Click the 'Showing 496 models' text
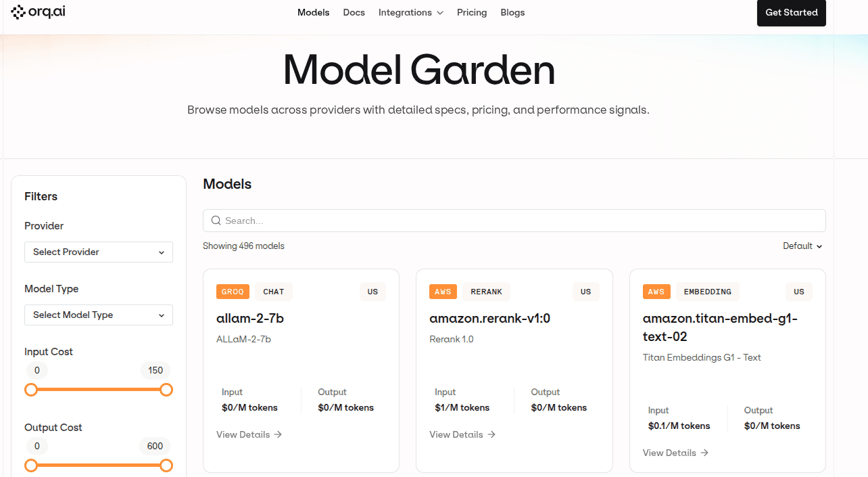The image size is (868, 477). tap(243, 246)
